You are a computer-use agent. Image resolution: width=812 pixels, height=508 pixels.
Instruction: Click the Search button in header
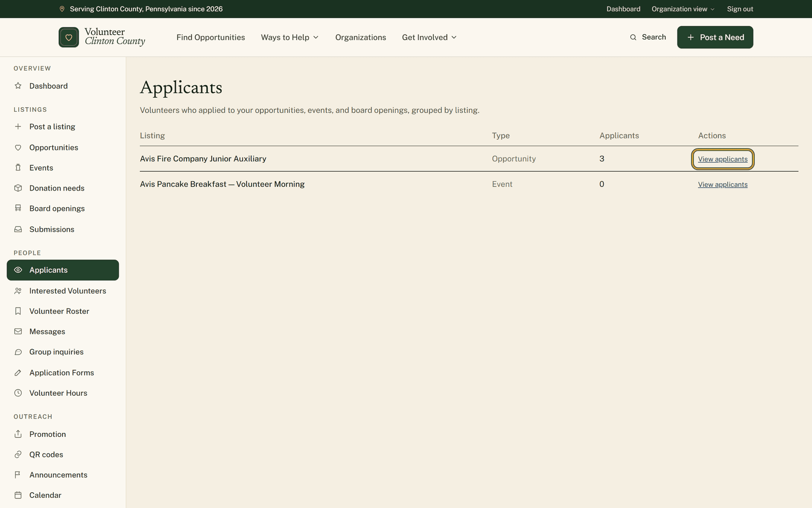(648, 37)
